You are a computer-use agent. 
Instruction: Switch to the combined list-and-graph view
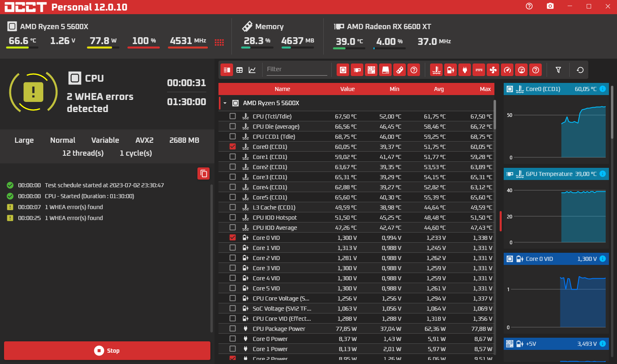pos(227,70)
